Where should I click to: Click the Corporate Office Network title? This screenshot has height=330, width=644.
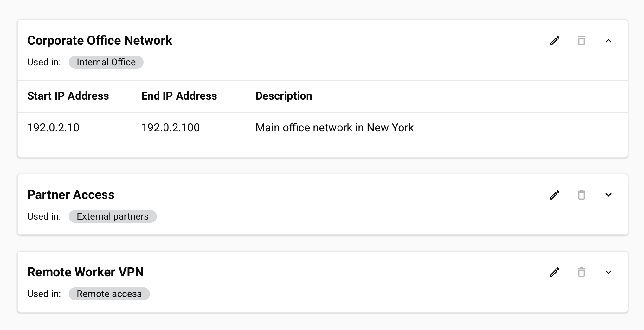(x=100, y=41)
